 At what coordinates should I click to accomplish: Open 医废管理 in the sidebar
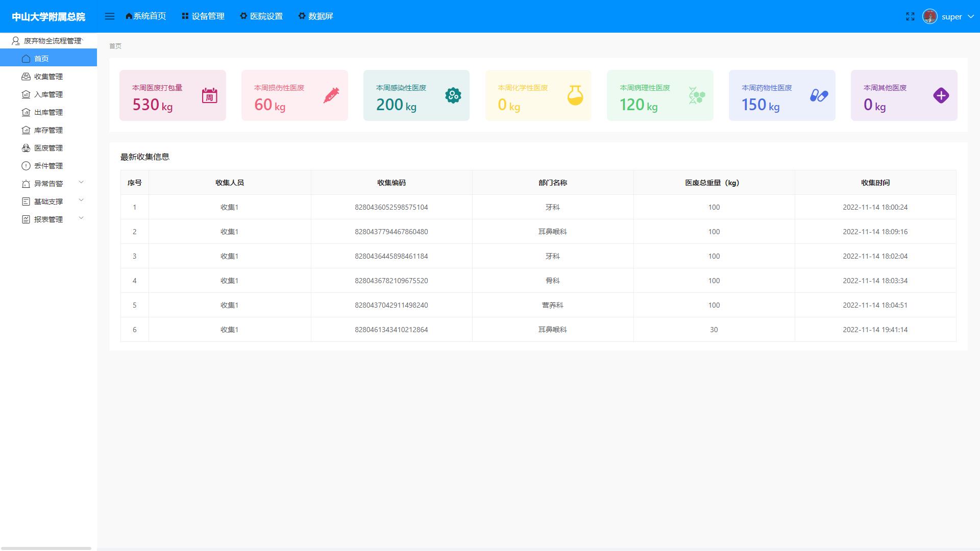tap(48, 148)
